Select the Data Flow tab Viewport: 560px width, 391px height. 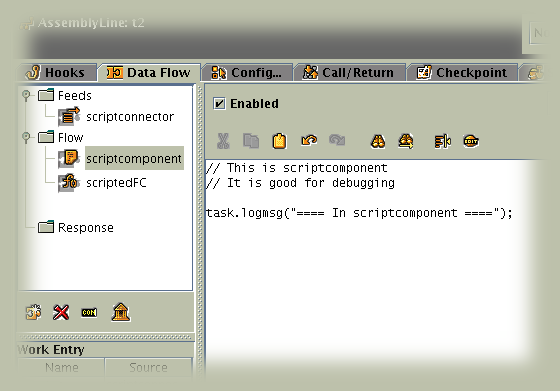149,72
